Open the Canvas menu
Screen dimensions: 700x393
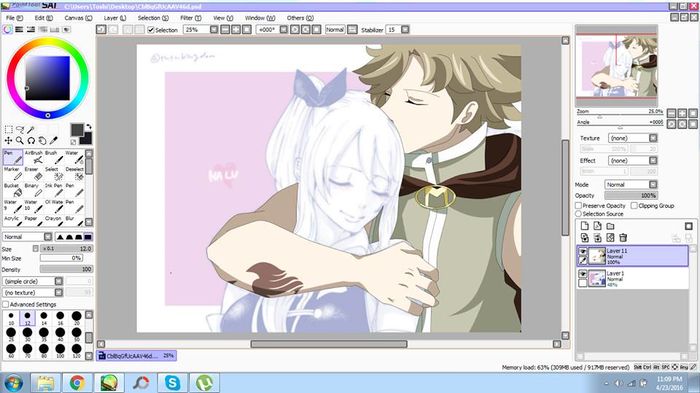point(78,18)
